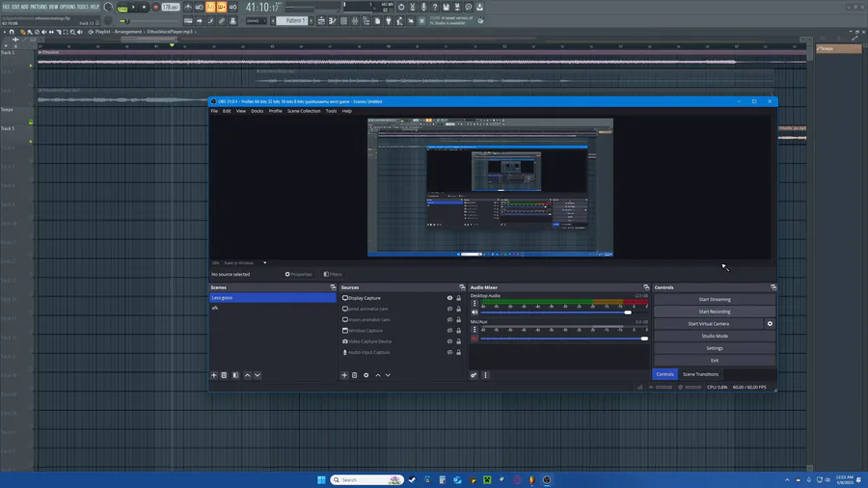Open Audio Mixer options menu at bottom
This screenshot has height=488, width=868.
485,375
